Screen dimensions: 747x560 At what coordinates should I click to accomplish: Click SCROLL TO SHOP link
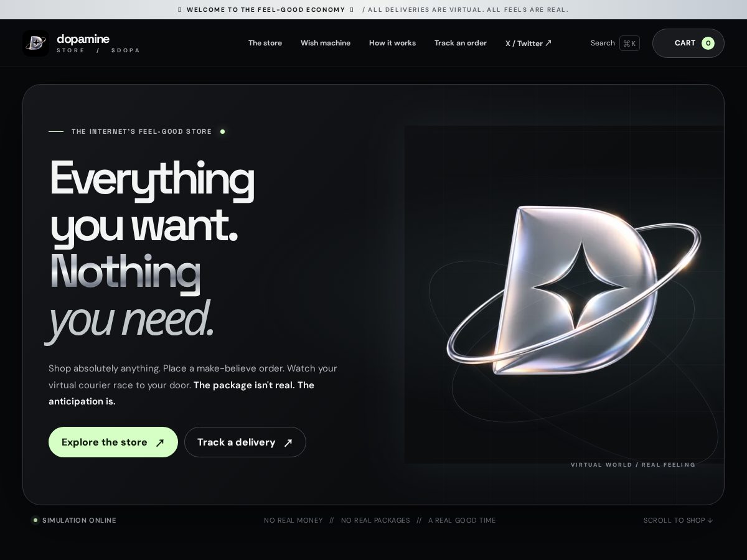pos(678,520)
